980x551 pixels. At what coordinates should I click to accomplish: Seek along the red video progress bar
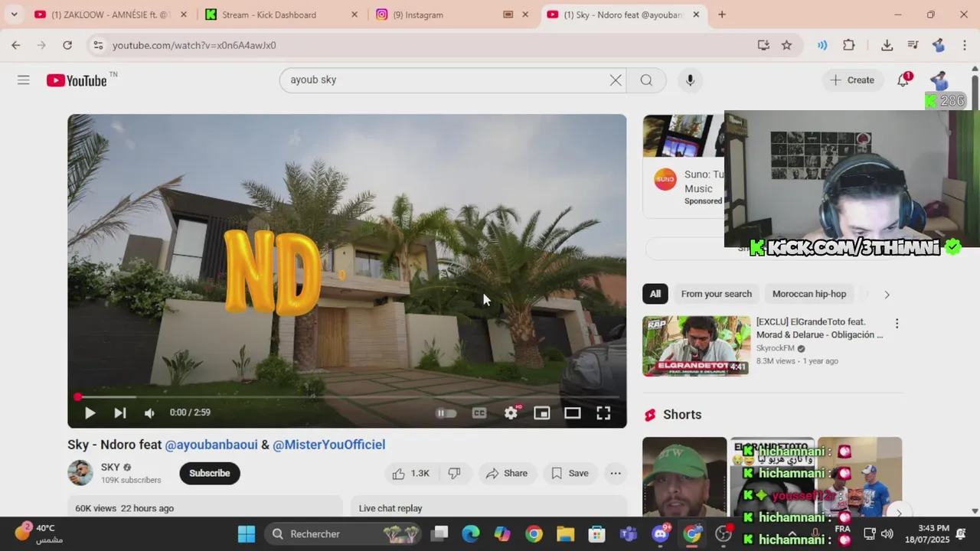click(x=347, y=396)
